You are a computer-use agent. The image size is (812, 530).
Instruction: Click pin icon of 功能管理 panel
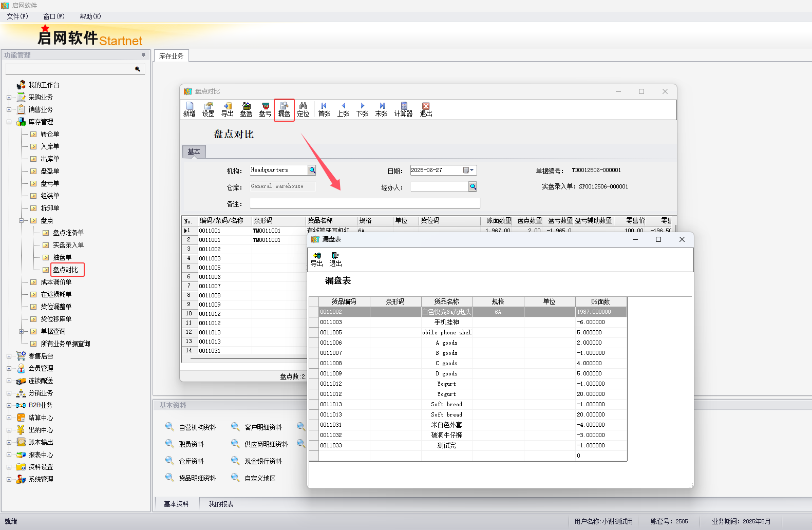pyautogui.click(x=143, y=55)
